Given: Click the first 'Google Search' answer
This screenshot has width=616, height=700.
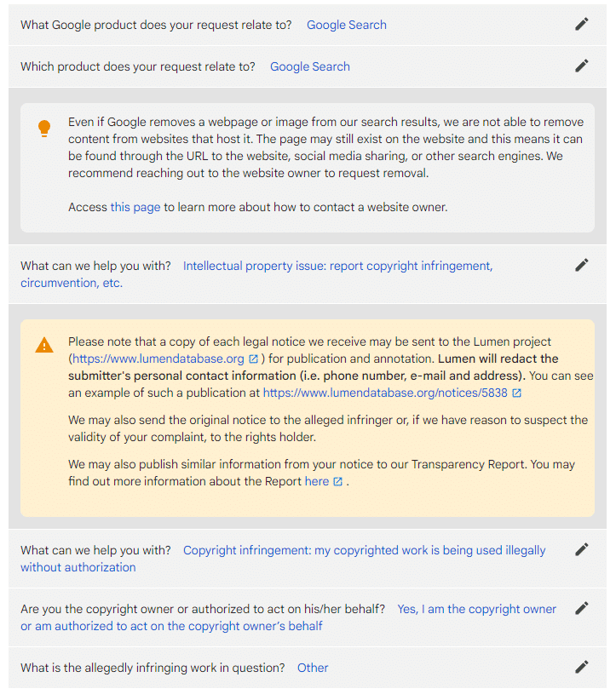Looking at the screenshot, I should (346, 25).
